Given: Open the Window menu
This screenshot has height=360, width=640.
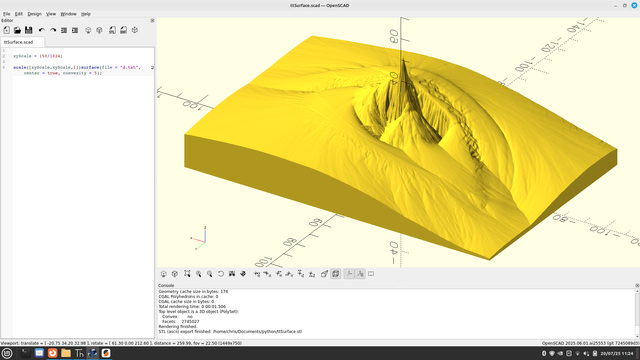Looking at the screenshot, I should click(x=68, y=14).
